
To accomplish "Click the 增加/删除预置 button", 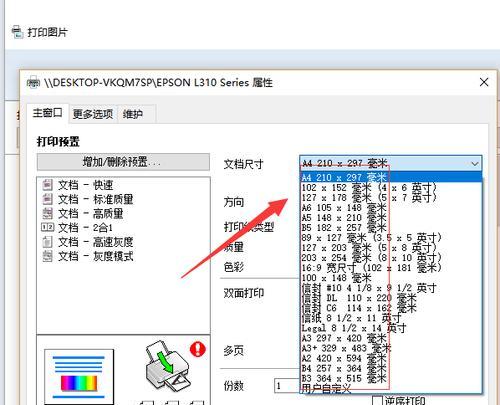I will tap(123, 162).
